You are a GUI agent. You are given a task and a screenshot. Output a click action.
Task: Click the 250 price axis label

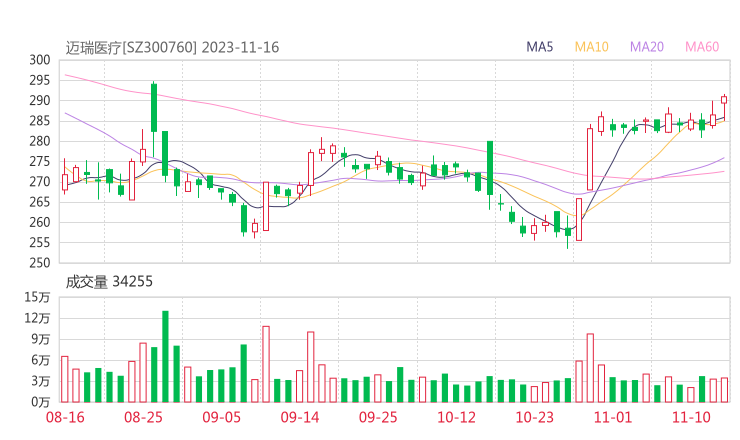coord(40,263)
